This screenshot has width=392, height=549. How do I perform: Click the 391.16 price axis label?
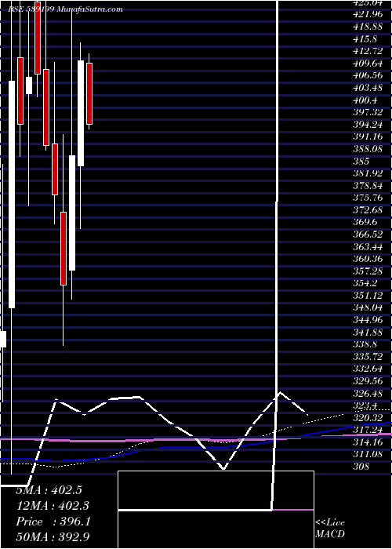coord(367,137)
